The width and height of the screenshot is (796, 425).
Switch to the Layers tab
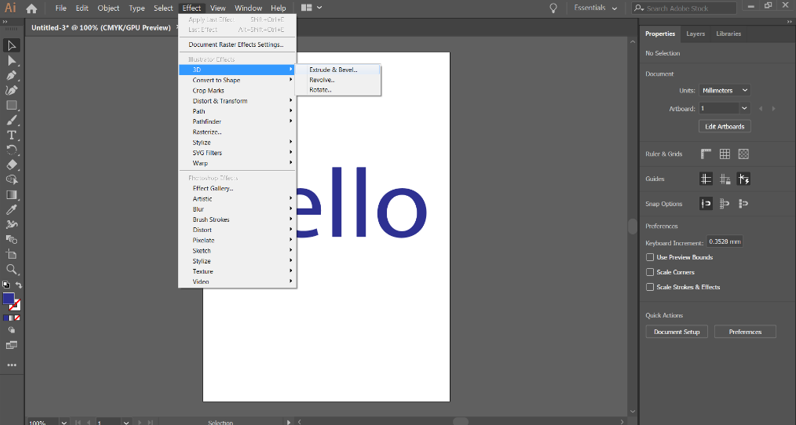click(x=695, y=34)
